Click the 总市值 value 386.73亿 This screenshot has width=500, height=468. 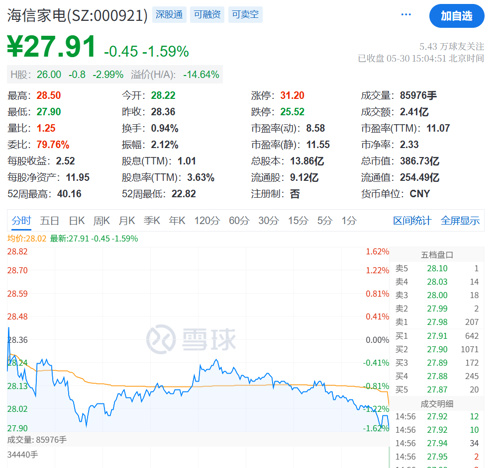(420, 161)
